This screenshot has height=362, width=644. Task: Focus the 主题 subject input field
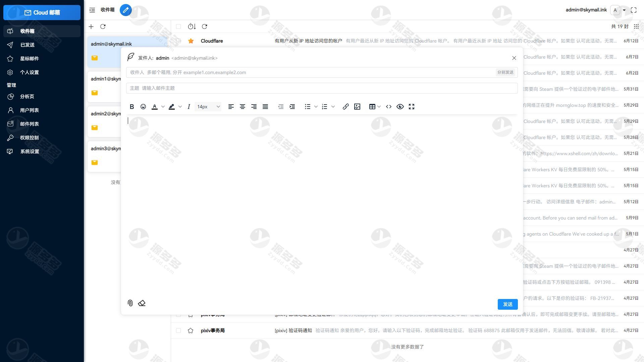[322, 88]
